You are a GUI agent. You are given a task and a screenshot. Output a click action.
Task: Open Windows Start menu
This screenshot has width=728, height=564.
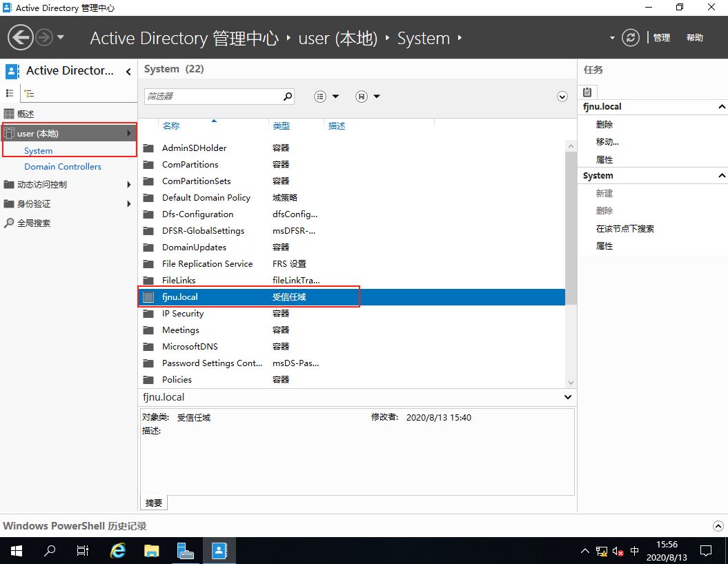coord(17,551)
